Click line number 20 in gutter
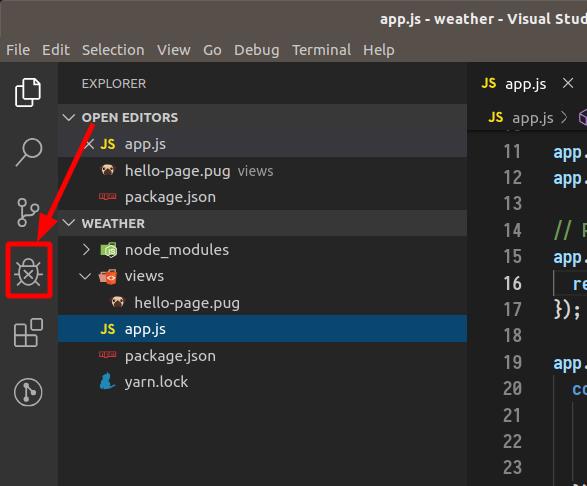Screen dimensions: 587x486 tap(513, 389)
